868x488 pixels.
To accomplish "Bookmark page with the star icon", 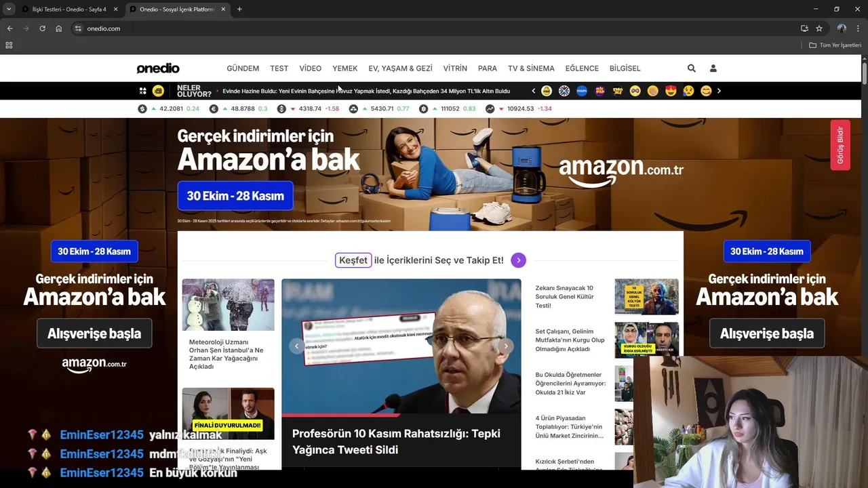I will [x=819, y=28].
